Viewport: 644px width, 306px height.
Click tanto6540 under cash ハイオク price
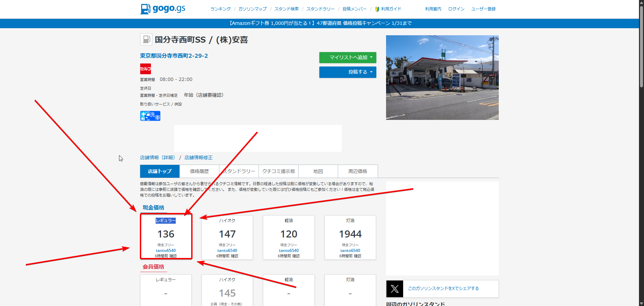coord(227,251)
